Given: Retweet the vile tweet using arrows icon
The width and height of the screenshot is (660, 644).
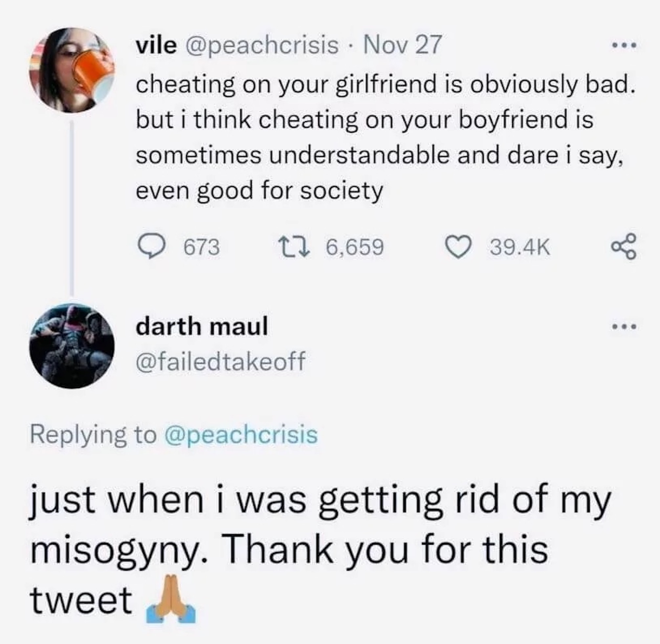Looking at the screenshot, I should pyautogui.click(x=293, y=247).
